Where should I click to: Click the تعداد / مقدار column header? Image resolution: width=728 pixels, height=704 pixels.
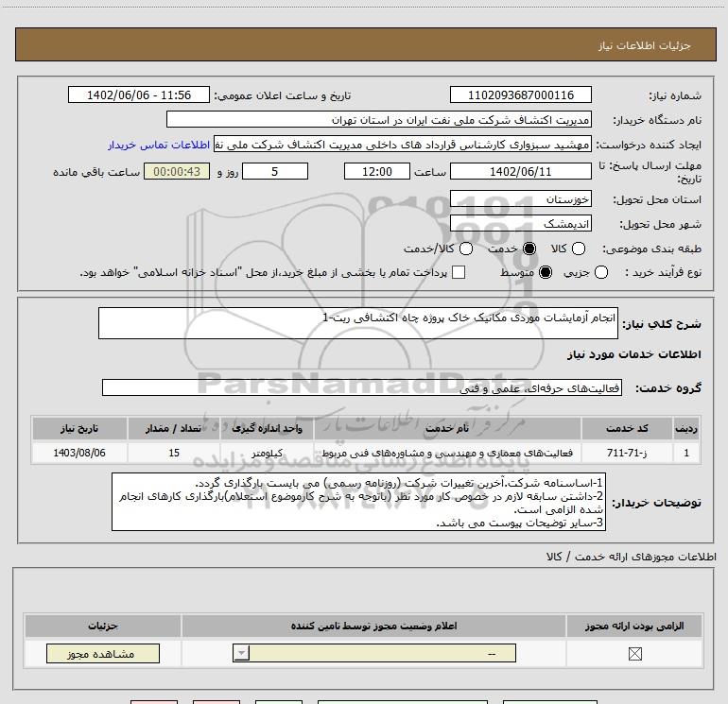174,428
